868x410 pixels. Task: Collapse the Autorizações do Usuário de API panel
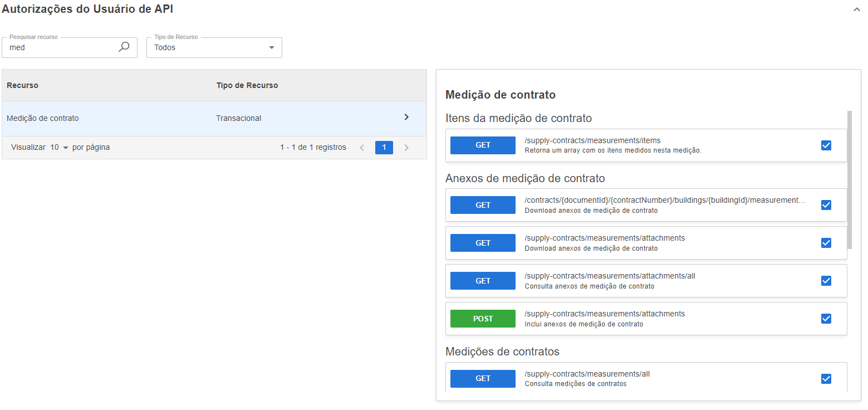point(856,9)
